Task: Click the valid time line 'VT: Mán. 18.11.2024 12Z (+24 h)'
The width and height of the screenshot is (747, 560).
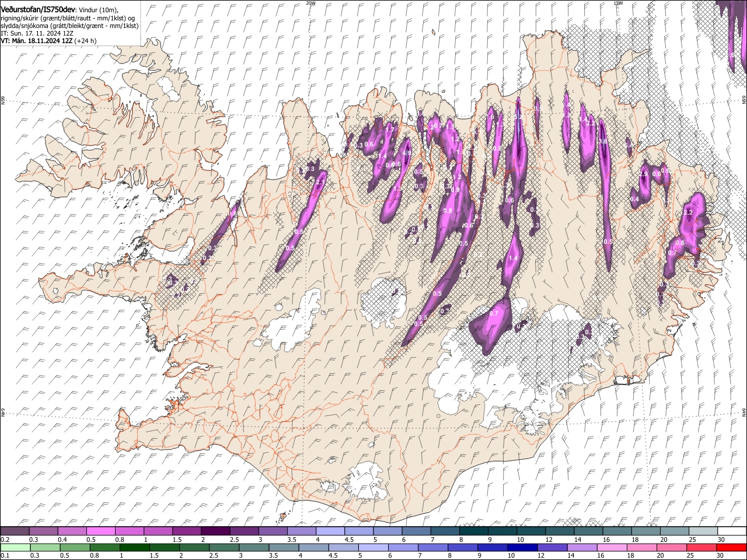Action: coord(48,41)
